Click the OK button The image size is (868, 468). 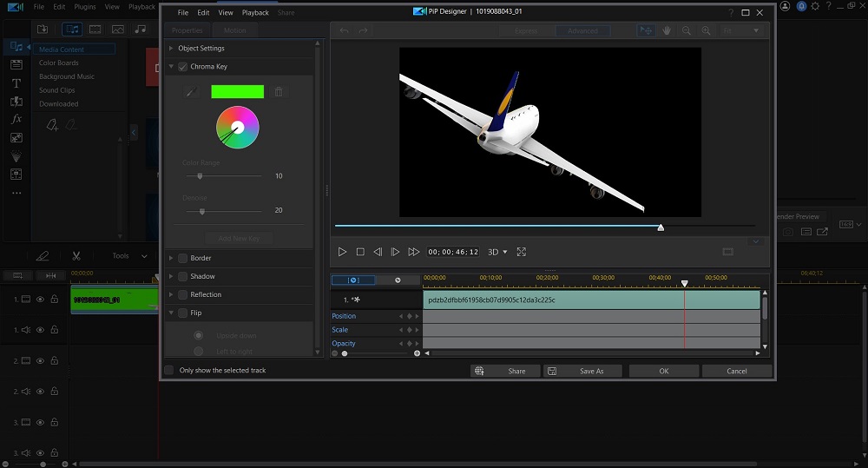click(664, 371)
